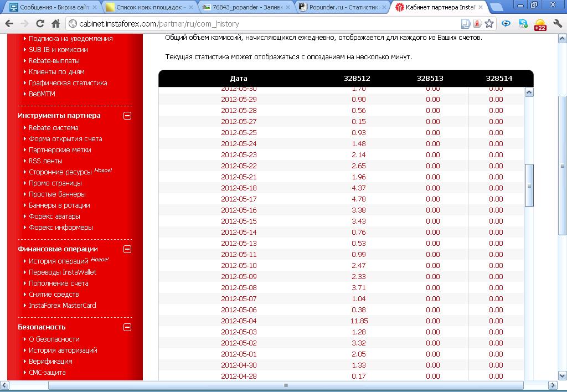Open Rebate система link
The height and width of the screenshot is (392, 567).
(x=54, y=128)
